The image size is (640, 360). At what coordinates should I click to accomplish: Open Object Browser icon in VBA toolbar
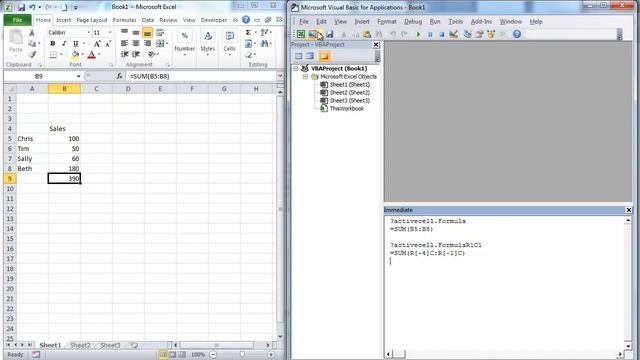[x=491, y=34]
